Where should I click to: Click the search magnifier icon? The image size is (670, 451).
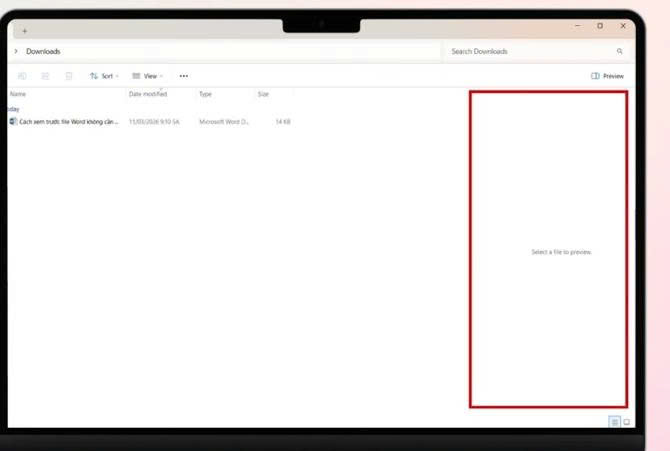pos(620,51)
